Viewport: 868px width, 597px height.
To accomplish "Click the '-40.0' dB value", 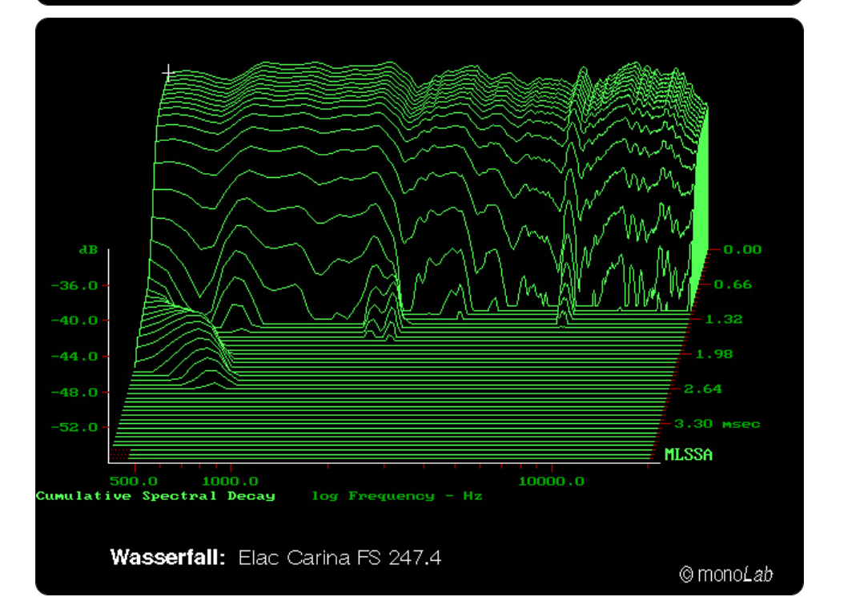I will [x=74, y=321].
